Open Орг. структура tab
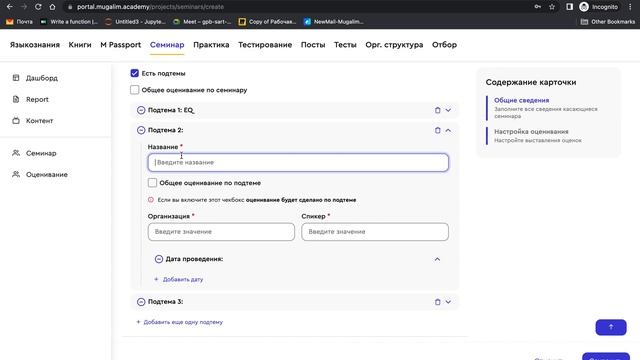Image resolution: width=640 pixels, height=360 pixels. pyautogui.click(x=394, y=45)
